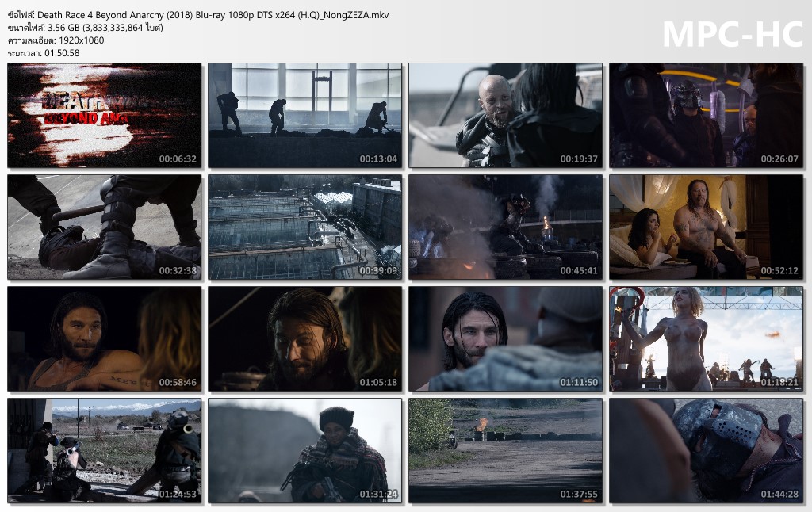Select the thumbnail stamped 00:26:07

click(x=707, y=116)
